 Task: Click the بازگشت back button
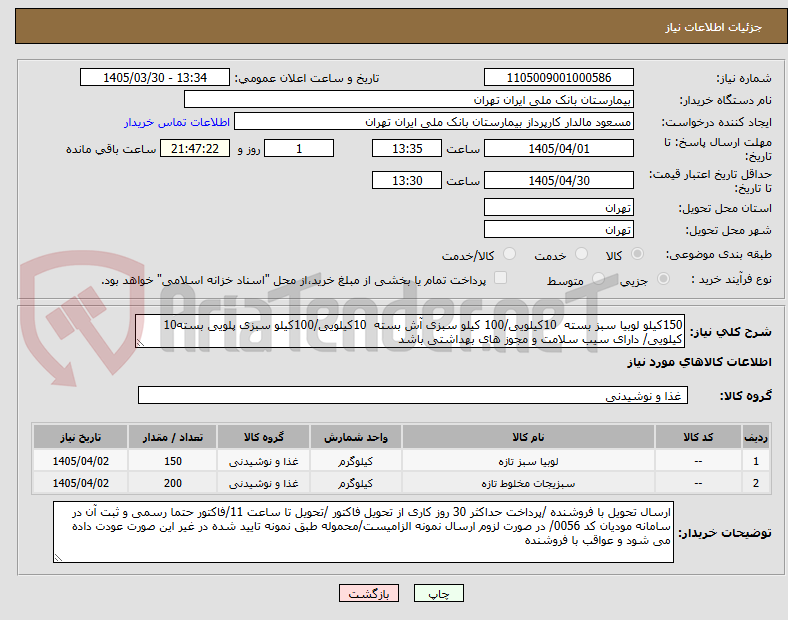(x=369, y=593)
